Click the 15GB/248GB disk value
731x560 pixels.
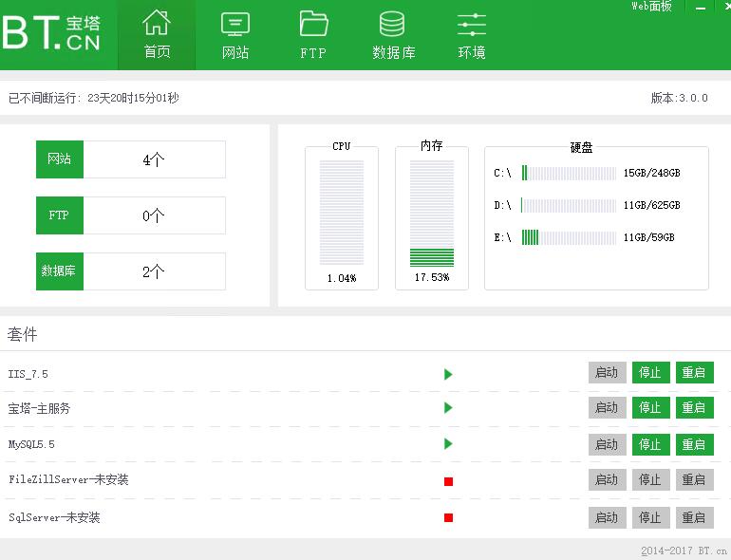tap(652, 173)
